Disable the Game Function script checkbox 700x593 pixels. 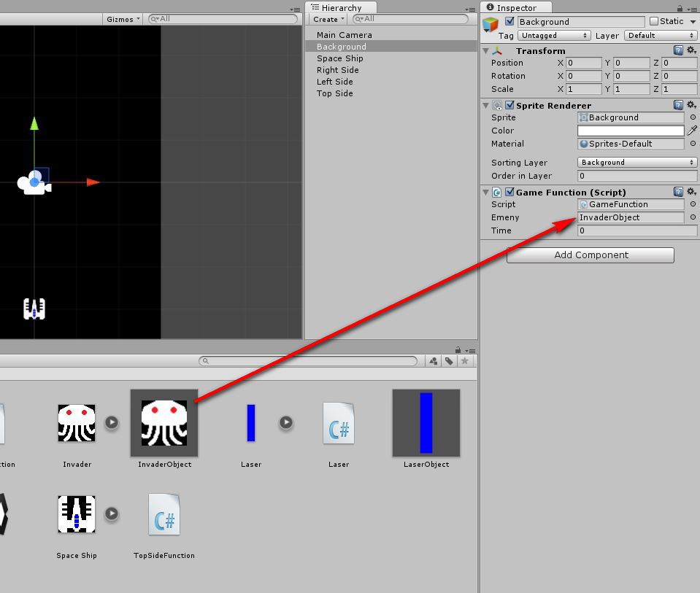[x=509, y=192]
